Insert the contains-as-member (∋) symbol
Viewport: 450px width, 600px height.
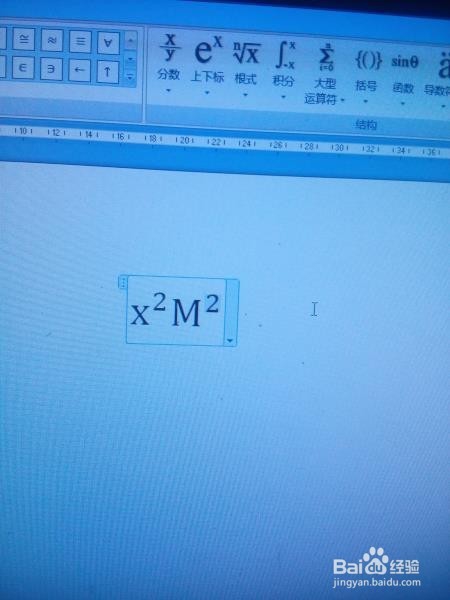tap(51, 69)
